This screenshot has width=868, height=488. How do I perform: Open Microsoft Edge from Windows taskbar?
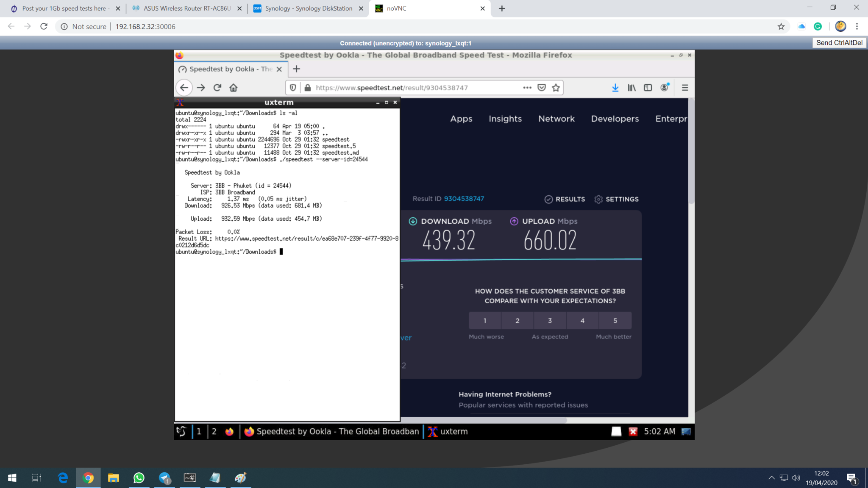coord(63,478)
